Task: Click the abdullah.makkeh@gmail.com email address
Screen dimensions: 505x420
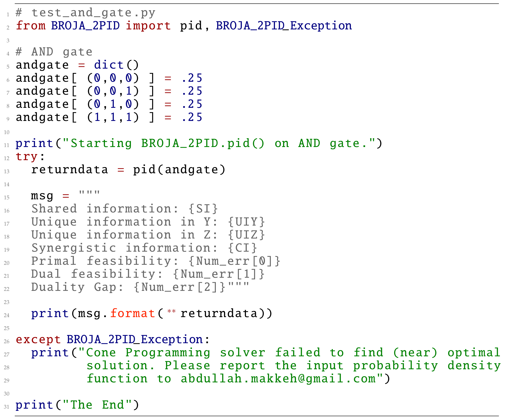Action: coord(278,378)
